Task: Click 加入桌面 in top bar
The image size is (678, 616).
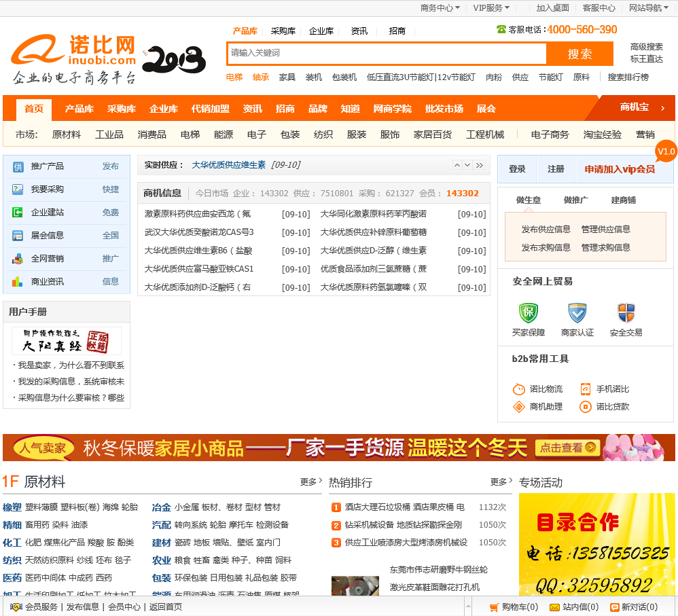Action: coord(552,7)
